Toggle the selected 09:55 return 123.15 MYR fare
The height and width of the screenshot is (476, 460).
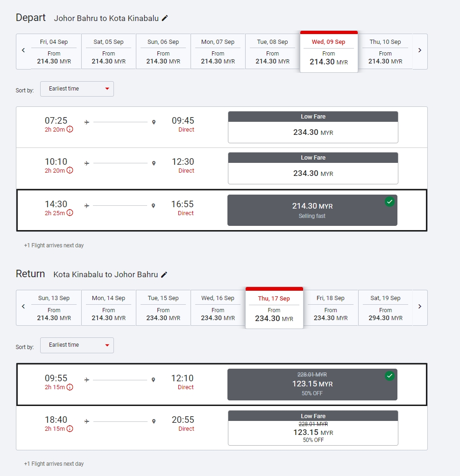312,384
